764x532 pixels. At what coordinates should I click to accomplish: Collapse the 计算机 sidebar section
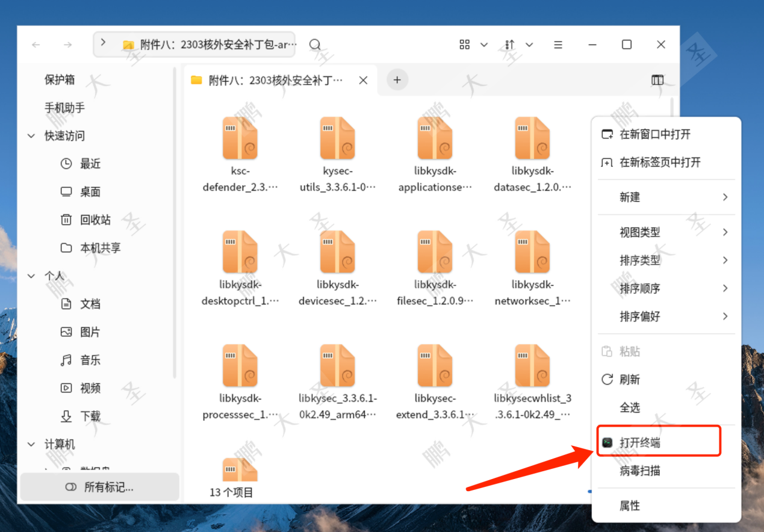click(x=31, y=444)
